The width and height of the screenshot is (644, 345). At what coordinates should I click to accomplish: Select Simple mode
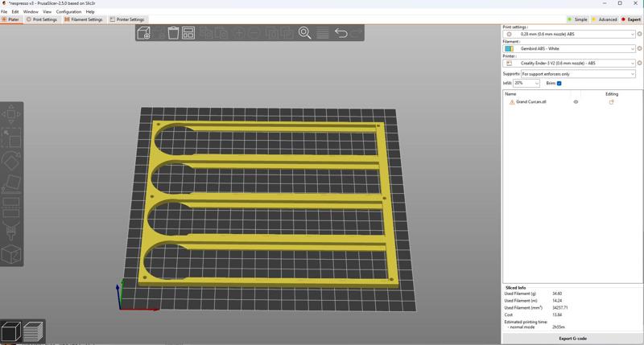coord(577,19)
